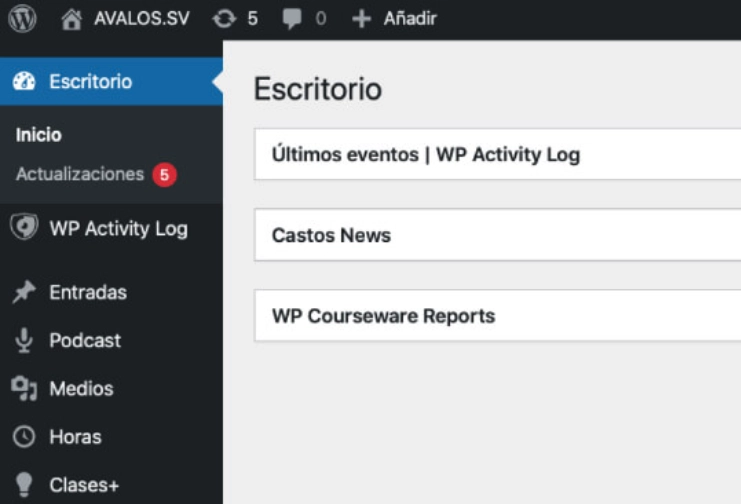This screenshot has width=741, height=504.
Task: Open the Podcast menu
Action: pos(85,340)
